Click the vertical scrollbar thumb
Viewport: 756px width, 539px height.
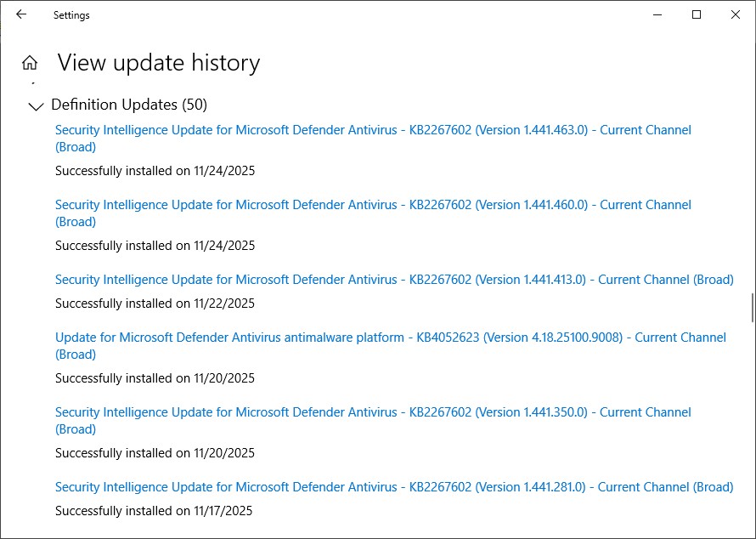coord(753,308)
